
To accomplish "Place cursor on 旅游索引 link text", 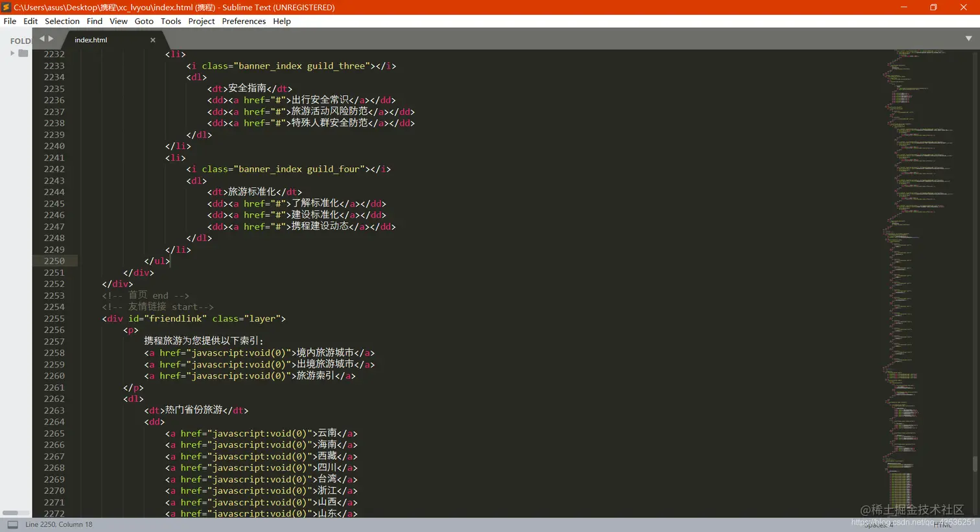I will pyautogui.click(x=316, y=376).
